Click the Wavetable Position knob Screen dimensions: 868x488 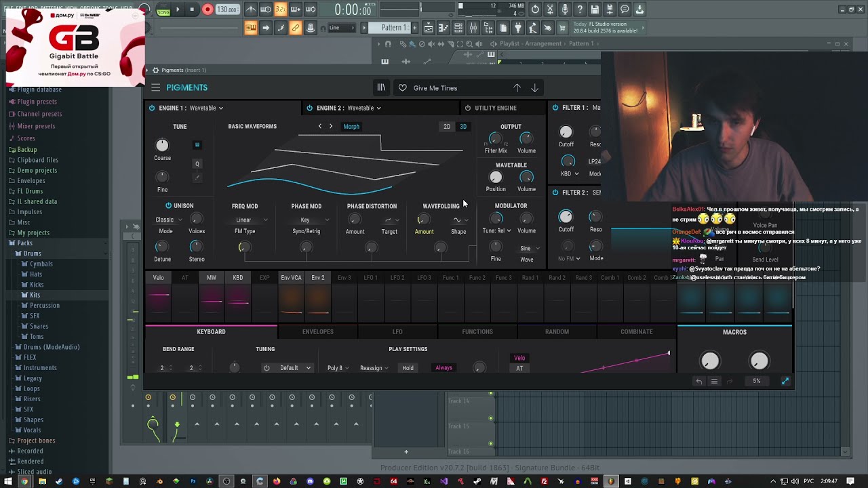(496, 178)
